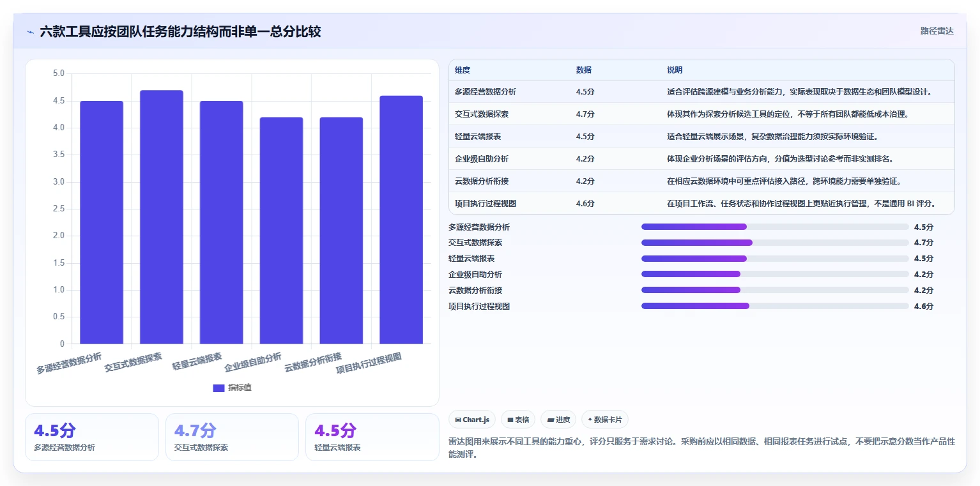This screenshot has height=486, width=980.
Task: Toggle the 指标值 legend swatch
Action: coord(218,388)
